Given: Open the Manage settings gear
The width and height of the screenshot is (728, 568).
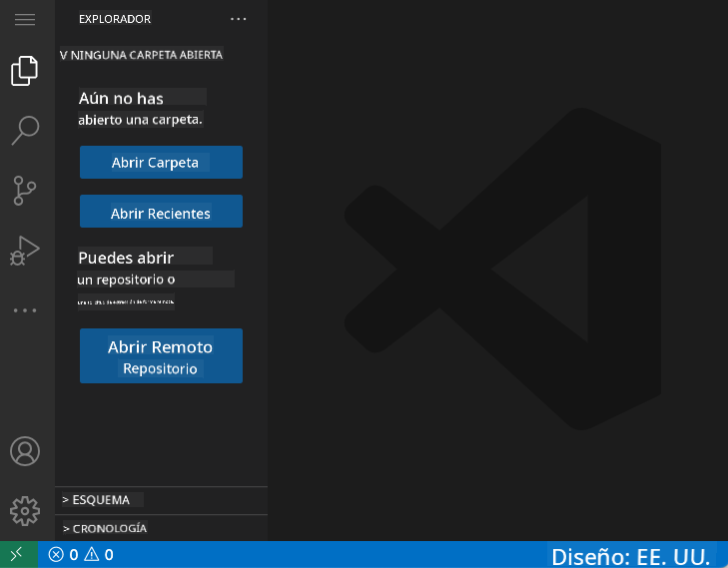Looking at the screenshot, I should pyautogui.click(x=25, y=511).
